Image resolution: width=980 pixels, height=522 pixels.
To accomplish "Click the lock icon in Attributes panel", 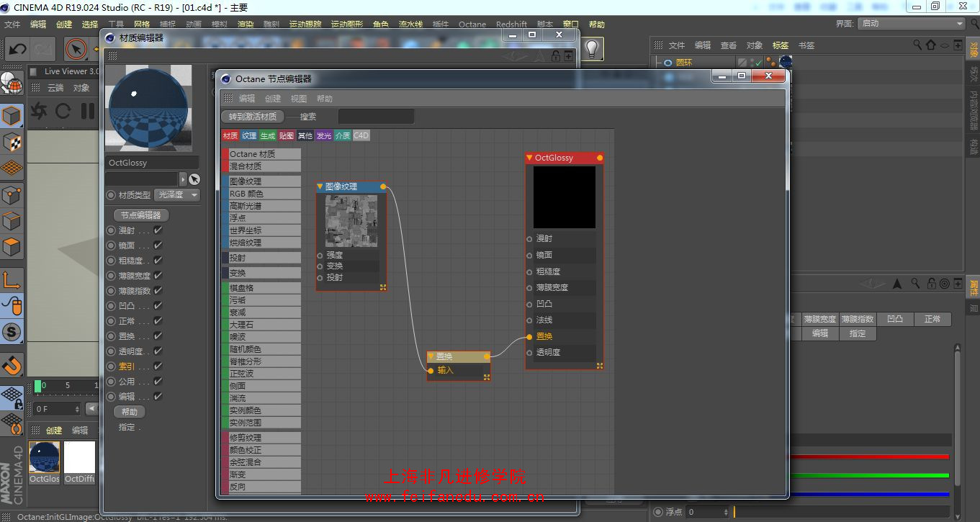I will point(931,284).
